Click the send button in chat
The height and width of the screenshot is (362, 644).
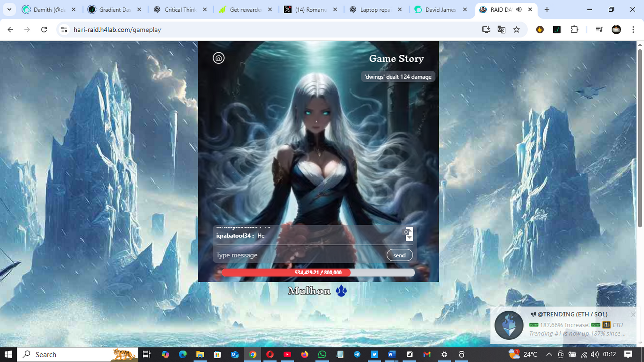point(399,255)
